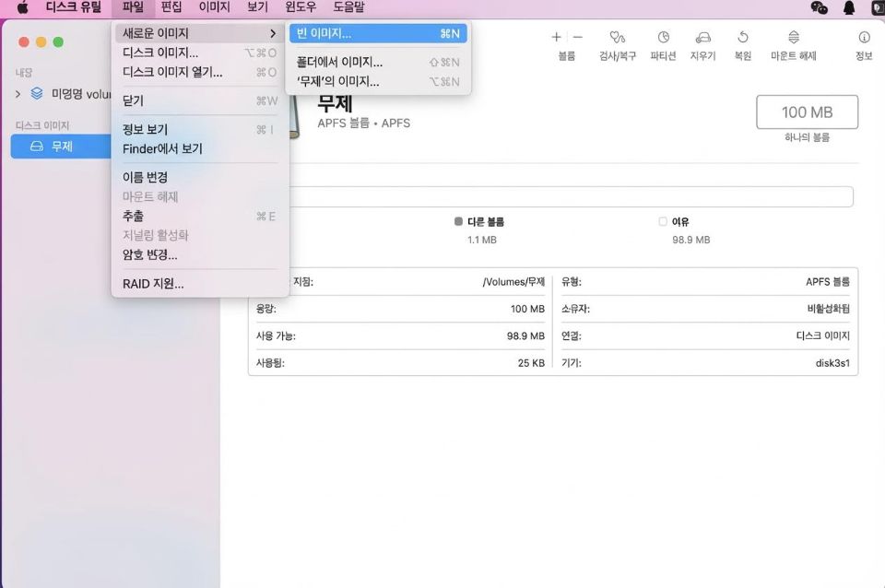Viewport: 885px width, 588px height.
Task: Collapse the 미멍명 volume entry in the sidebar
Action: 17,93
